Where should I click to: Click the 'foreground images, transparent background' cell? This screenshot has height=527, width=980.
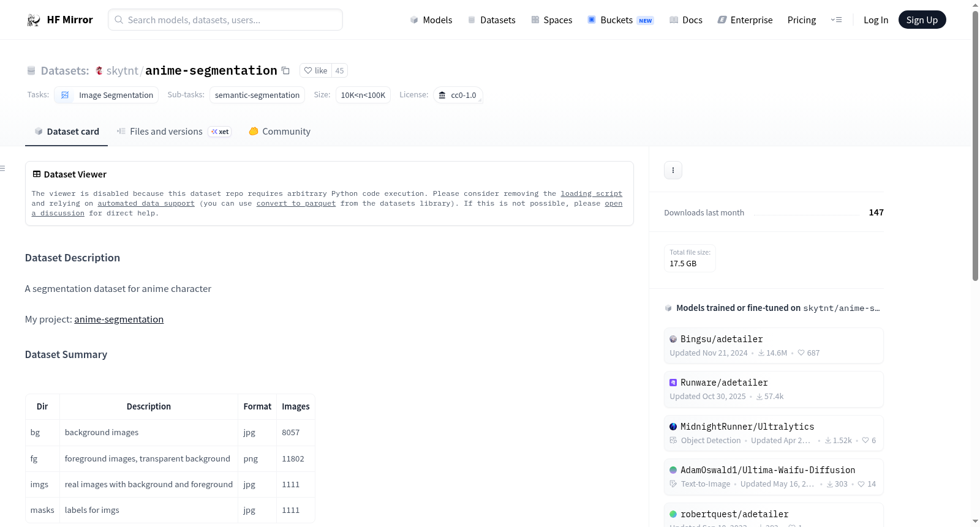tap(148, 458)
